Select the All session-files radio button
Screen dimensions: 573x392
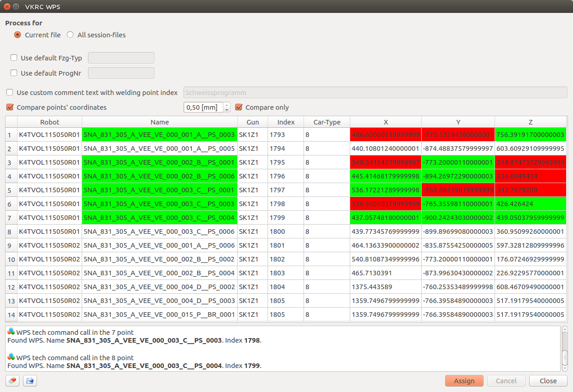pyautogui.click(x=70, y=35)
